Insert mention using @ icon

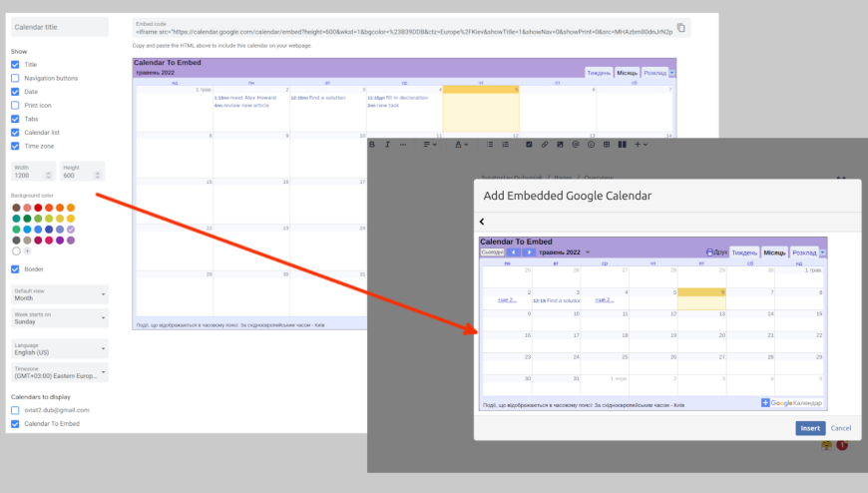(x=575, y=145)
